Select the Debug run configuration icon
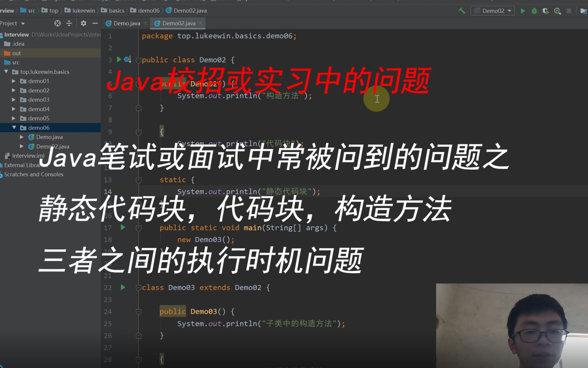Viewport: 588px width, 368px height. pos(534,12)
